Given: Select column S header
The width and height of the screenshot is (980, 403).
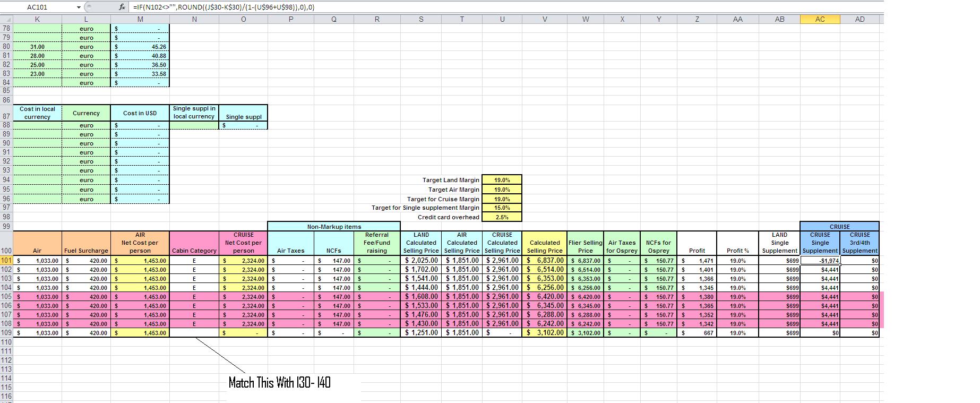Looking at the screenshot, I should (421, 19).
